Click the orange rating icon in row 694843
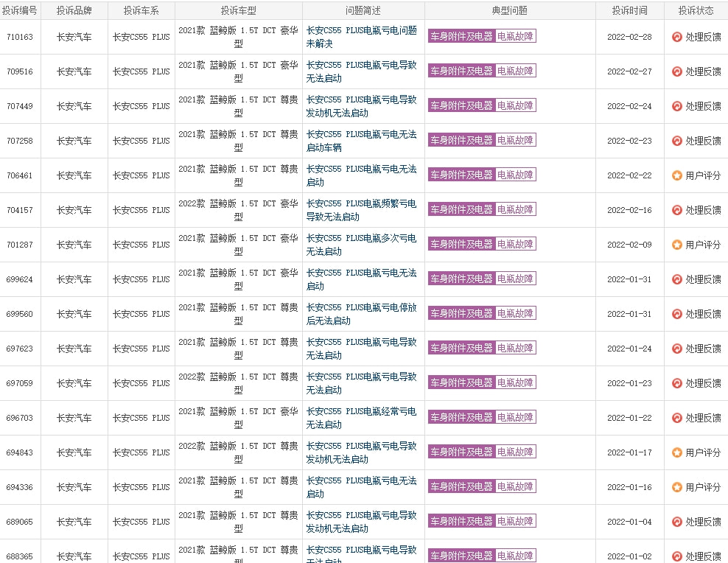 click(x=677, y=452)
